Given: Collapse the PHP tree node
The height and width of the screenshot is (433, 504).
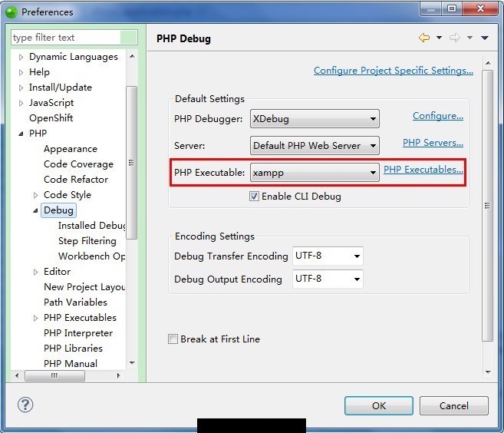Looking at the screenshot, I should pyautogui.click(x=21, y=134).
